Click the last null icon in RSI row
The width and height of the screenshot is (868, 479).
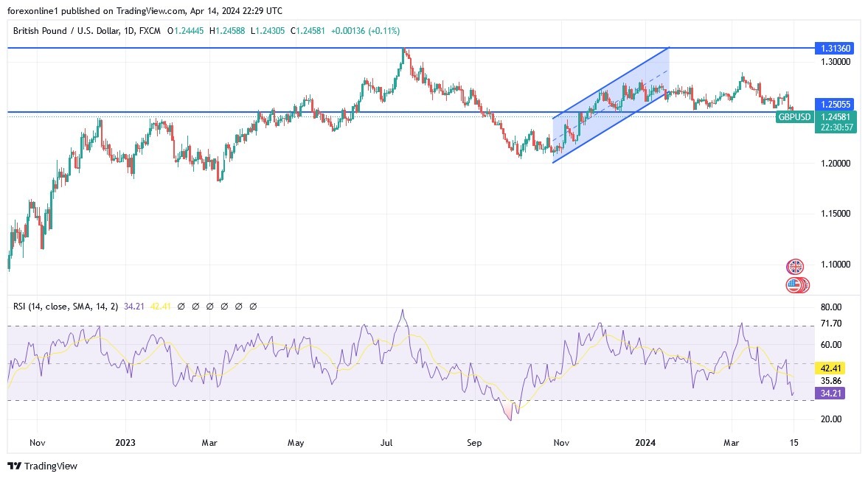pyautogui.click(x=253, y=306)
